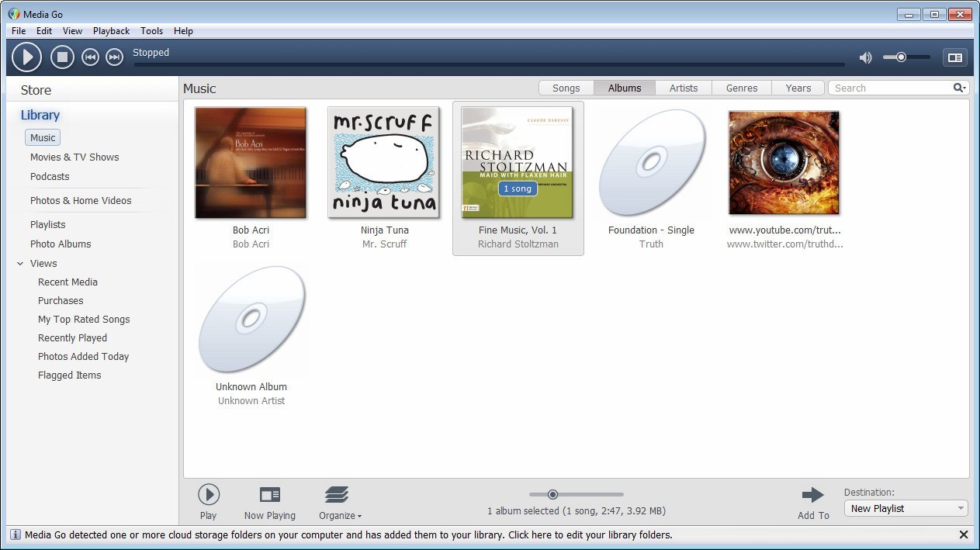This screenshot has width=980, height=550.
Task: Click the top Play button in playback bar
Action: pos(26,57)
